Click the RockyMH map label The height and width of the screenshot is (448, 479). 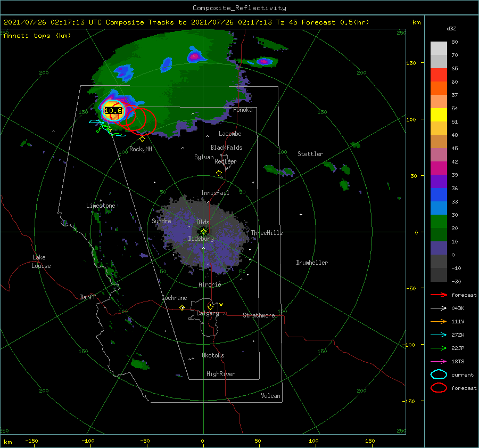click(141, 149)
